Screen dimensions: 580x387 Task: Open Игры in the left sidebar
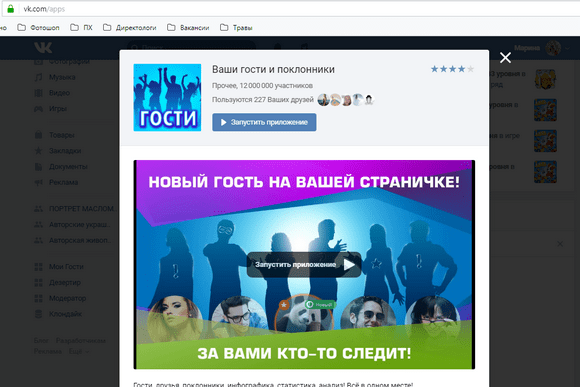[x=58, y=109]
